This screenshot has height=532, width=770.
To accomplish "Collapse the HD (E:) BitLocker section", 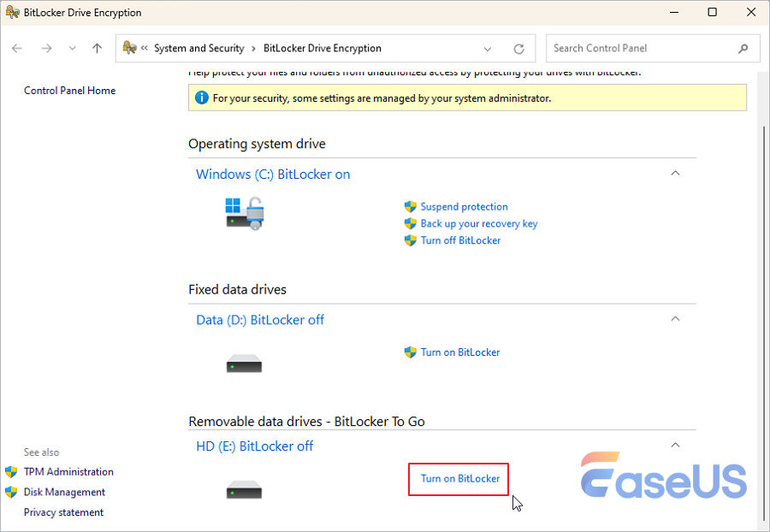I will click(675, 445).
